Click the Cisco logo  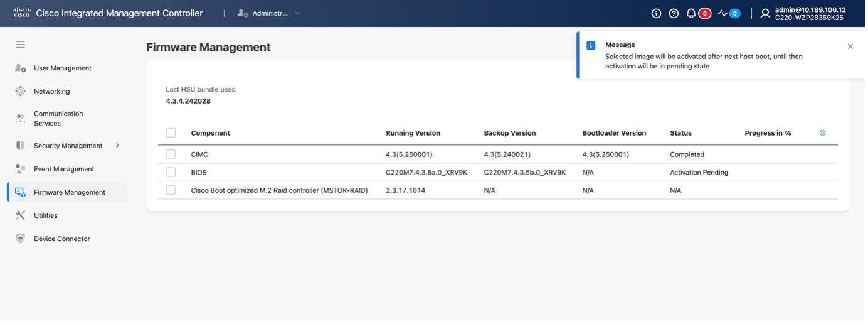[21, 13]
